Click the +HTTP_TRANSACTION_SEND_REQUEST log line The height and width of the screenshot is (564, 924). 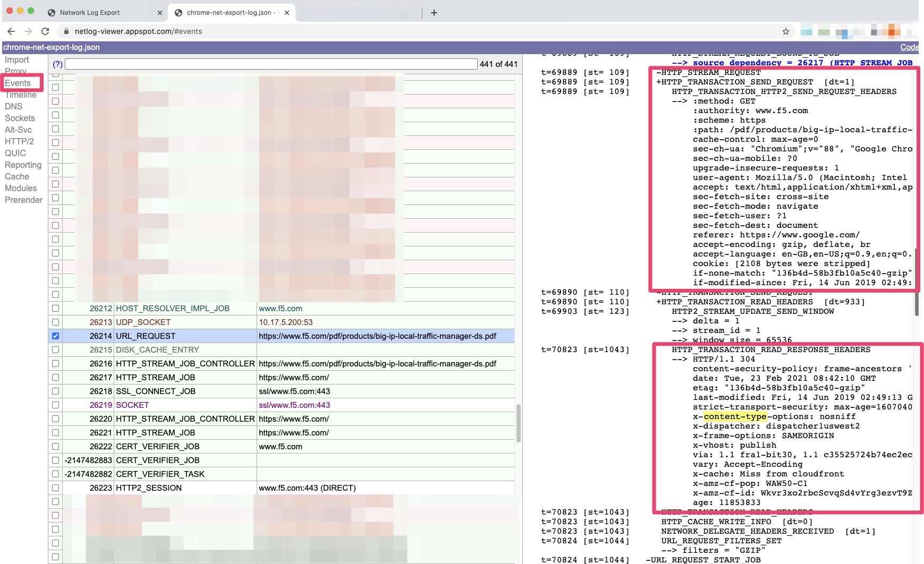pyautogui.click(x=755, y=82)
